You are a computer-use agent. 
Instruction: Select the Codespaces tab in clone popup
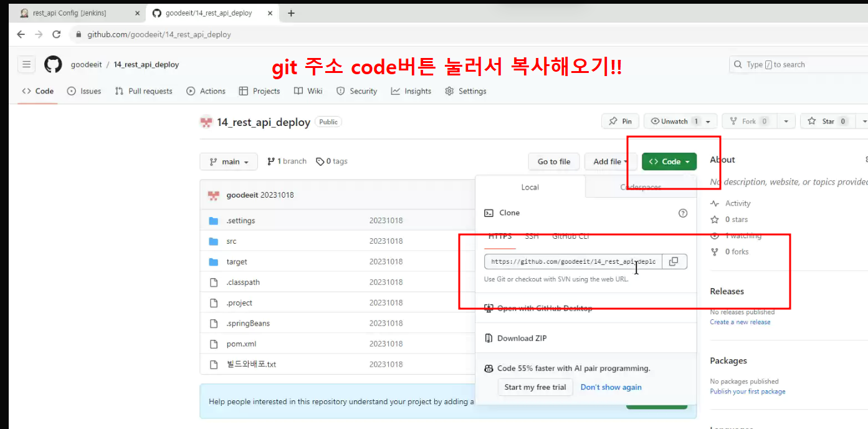coord(641,187)
